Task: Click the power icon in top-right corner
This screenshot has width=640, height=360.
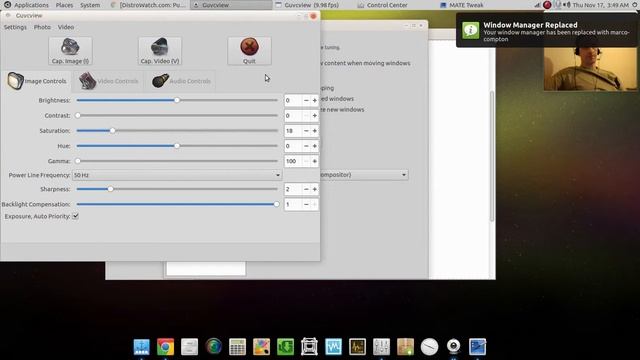Action: pos(635,5)
